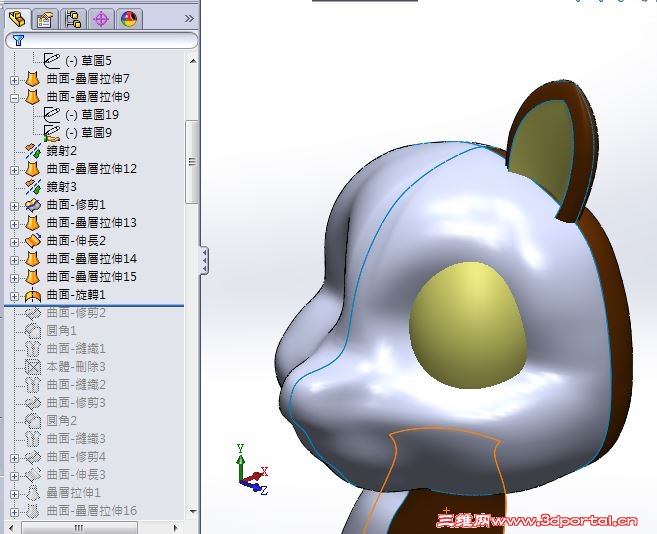Switch to the ConfigurationManager tab
The height and width of the screenshot is (534, 657).
coord(73,19)
